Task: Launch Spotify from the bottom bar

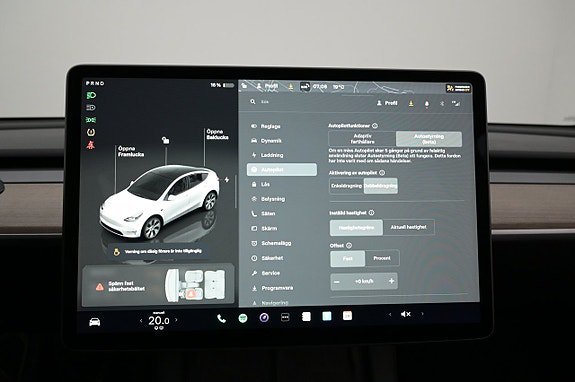Action: [243, 318]
